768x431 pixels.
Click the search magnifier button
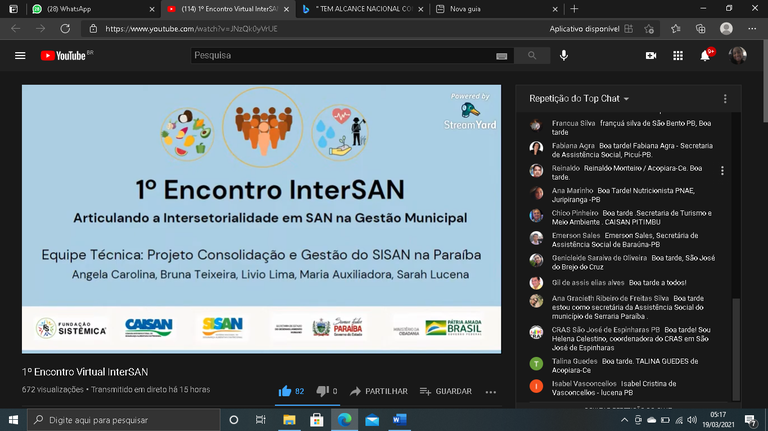[x=531, y=56]
